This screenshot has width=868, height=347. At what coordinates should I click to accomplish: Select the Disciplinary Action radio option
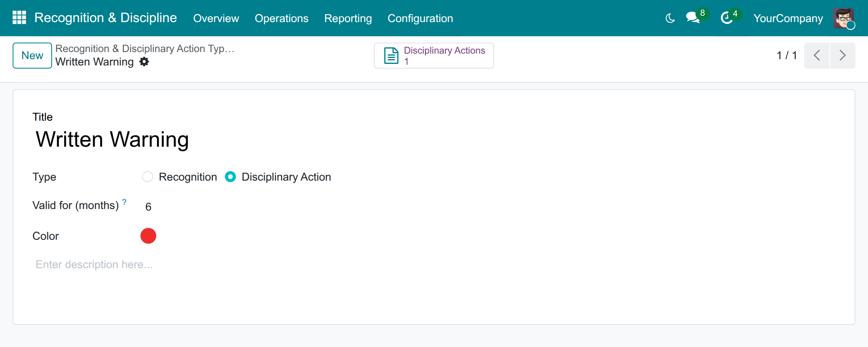click(x=230, y=177)
